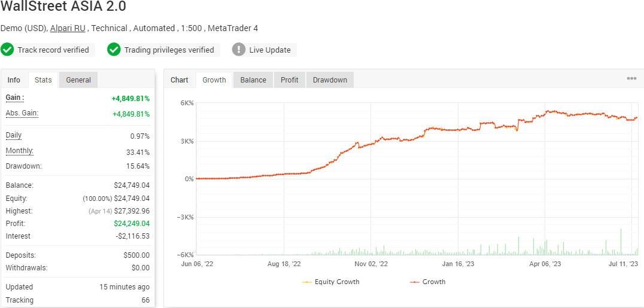Image resolution: width=644 pixels, height=308 pixels.
Task: Open the chart options ellipsis menu
Action: pyautogui.click(x=631, y=79)
